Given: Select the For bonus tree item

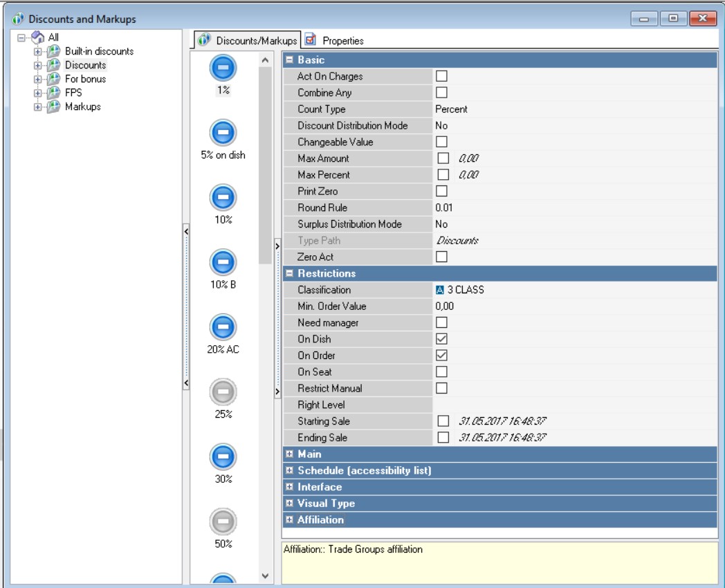Looking at the screenshot, I should [84, 79].
